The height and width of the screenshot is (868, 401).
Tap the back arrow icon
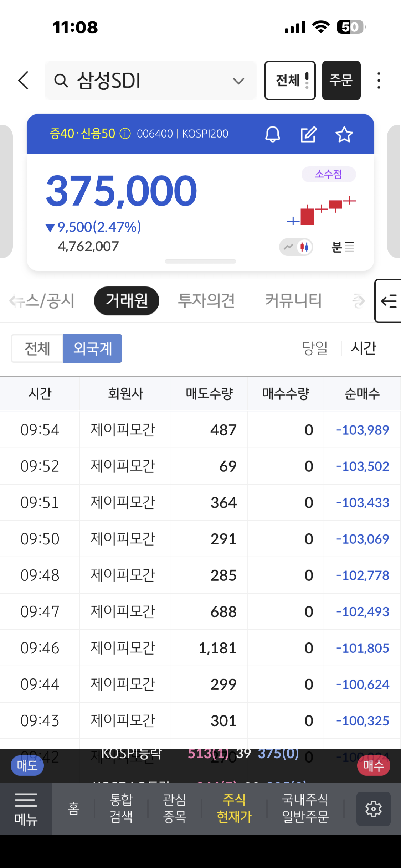click(x=24, y=80)
